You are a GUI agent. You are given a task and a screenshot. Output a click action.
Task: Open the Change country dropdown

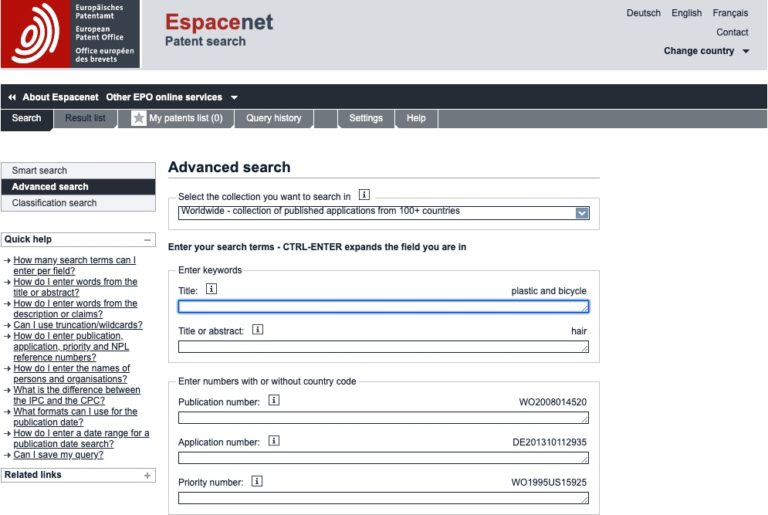click(x=706, y=51)
